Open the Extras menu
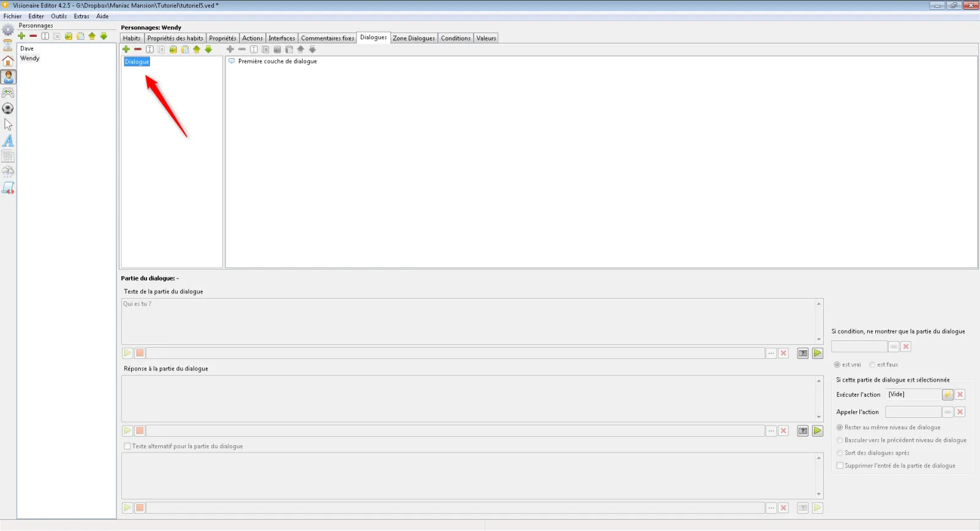This screenshot has width=980, height=531. pyautogui.click(x=81, y=17)
